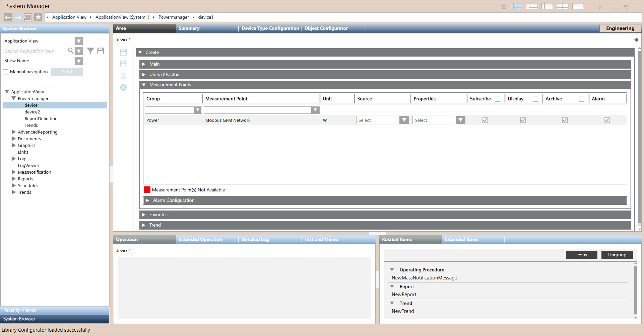Click the Icons button in Related Items
The width and height of the screenshot is (644, 335).
pyautogui.click(x=581, y=255)
